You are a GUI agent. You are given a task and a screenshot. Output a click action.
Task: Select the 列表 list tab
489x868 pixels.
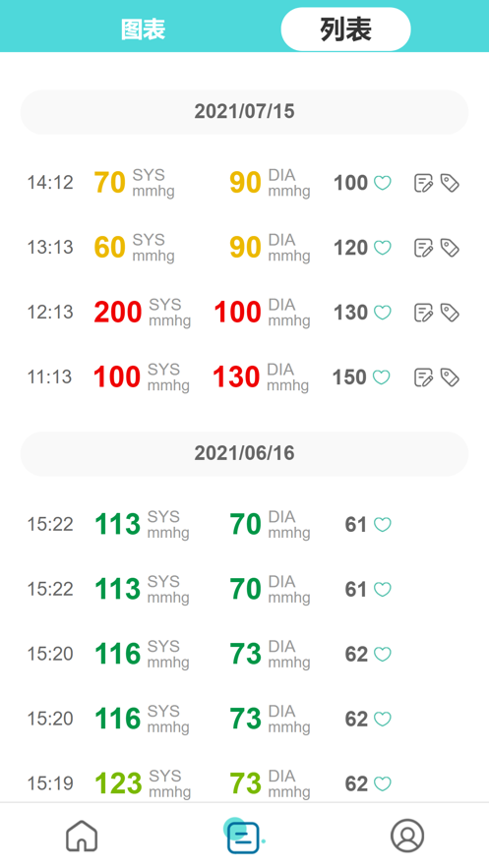345,29
